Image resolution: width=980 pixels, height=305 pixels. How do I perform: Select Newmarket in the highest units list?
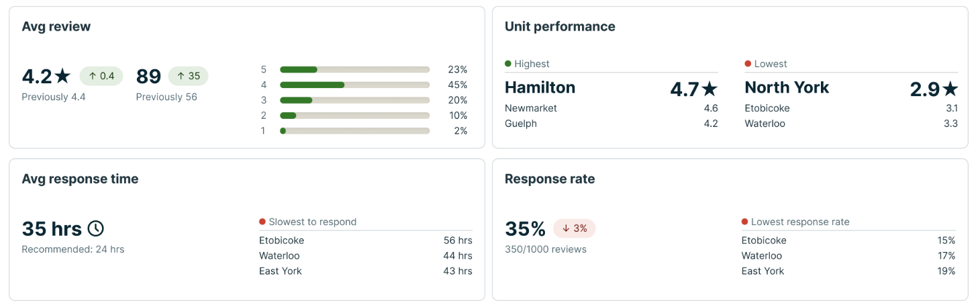click(531, 108)
